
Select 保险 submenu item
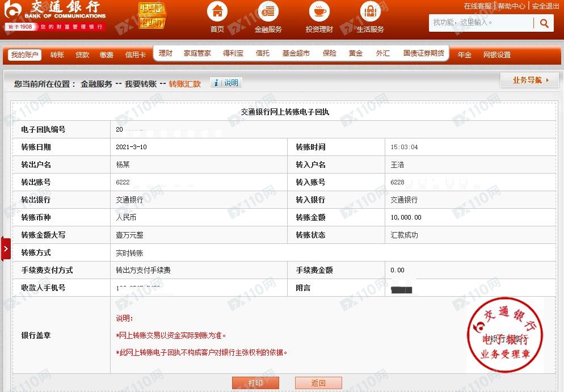[330, 53]
